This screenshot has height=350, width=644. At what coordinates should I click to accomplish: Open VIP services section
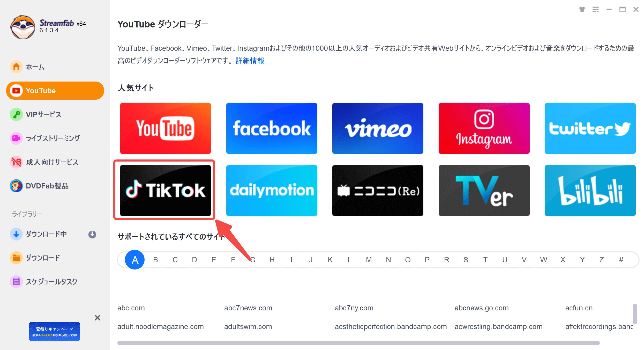pos(55,114)
